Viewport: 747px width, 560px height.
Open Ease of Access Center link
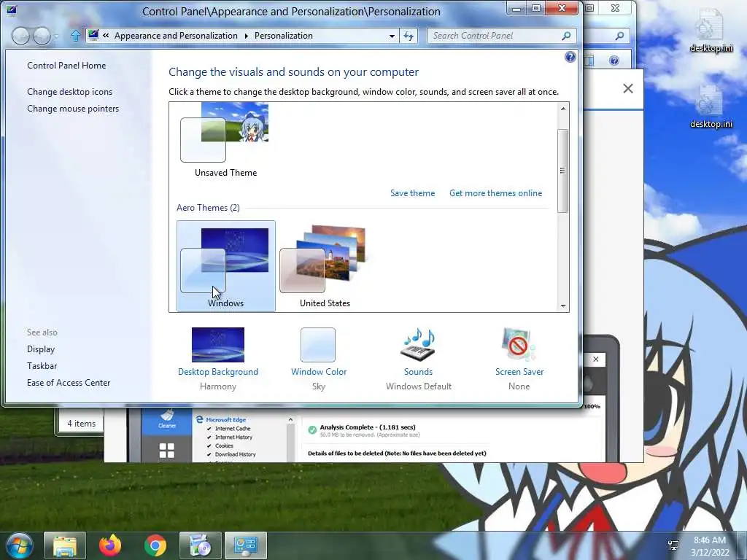click(69, 382)
